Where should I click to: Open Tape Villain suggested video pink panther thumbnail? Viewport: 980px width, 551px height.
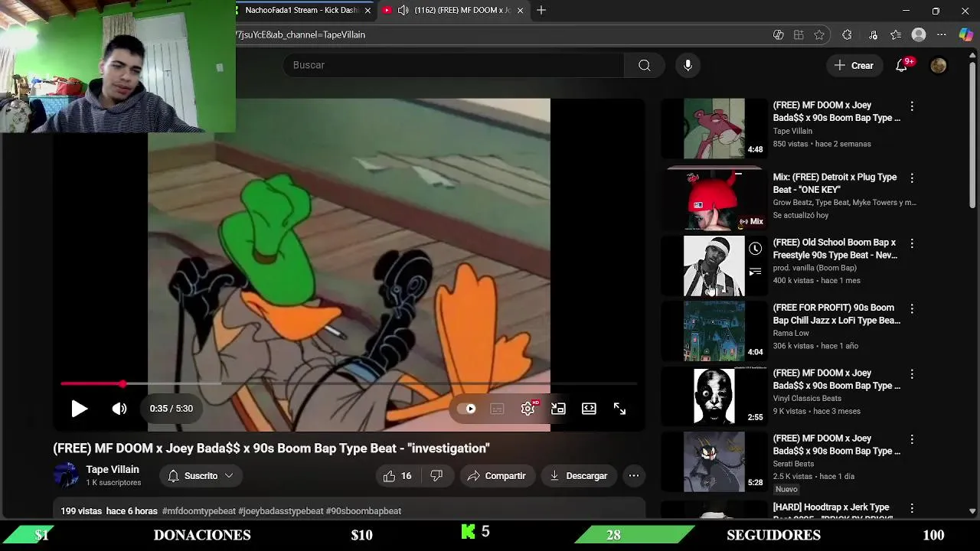714,128
